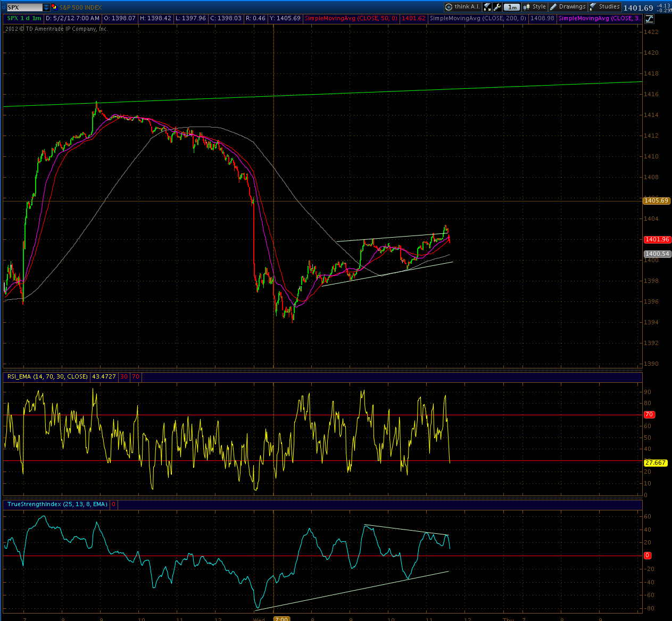Click the S&P 500 INDEX title

(81, 7)
